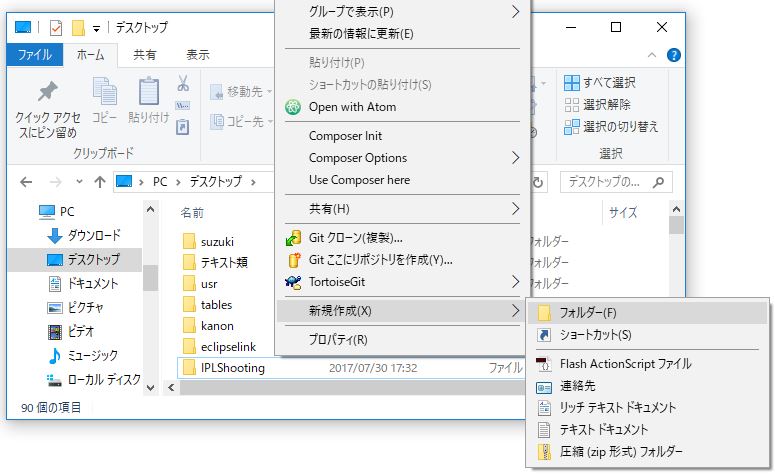
Task: Create Flash ActionScript ファイル
Action: coord(647,364)
